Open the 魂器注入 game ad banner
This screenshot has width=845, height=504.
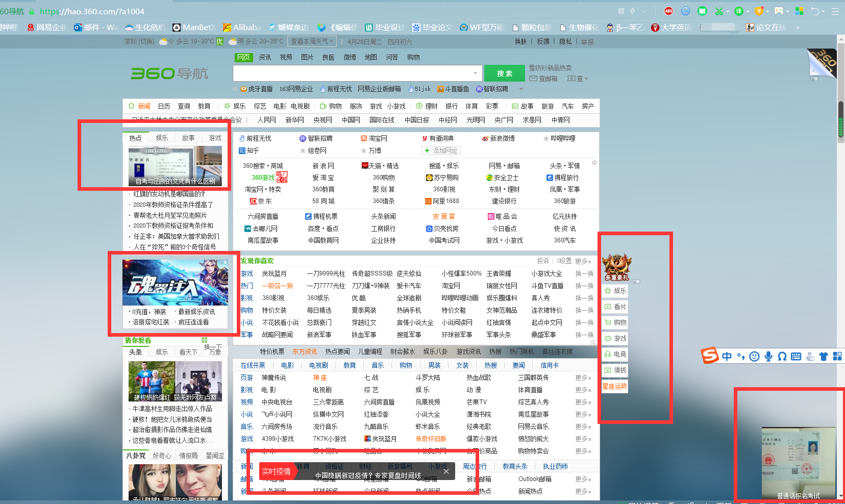click(175, 282)
